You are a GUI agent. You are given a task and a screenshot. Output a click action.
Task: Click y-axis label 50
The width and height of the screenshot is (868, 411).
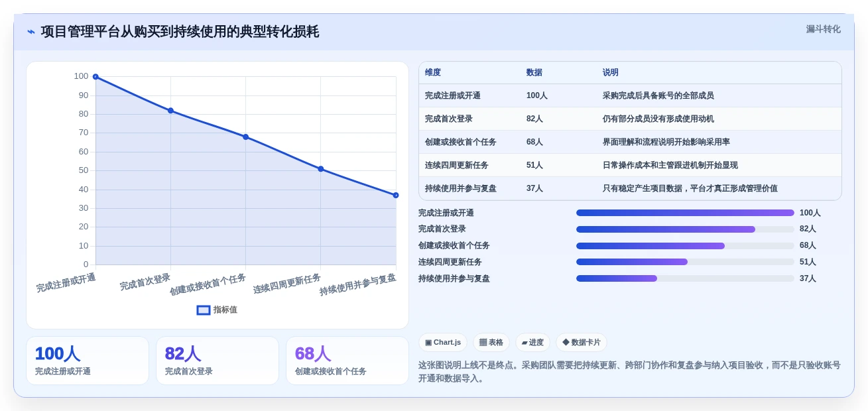pos(84,170)
